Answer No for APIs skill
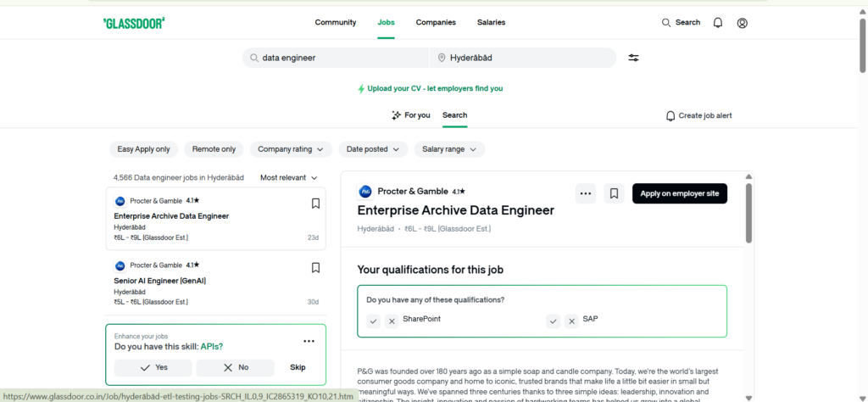The height and width of the screenshot is (402, 868). pyautogui.click(x=236, y=368)
